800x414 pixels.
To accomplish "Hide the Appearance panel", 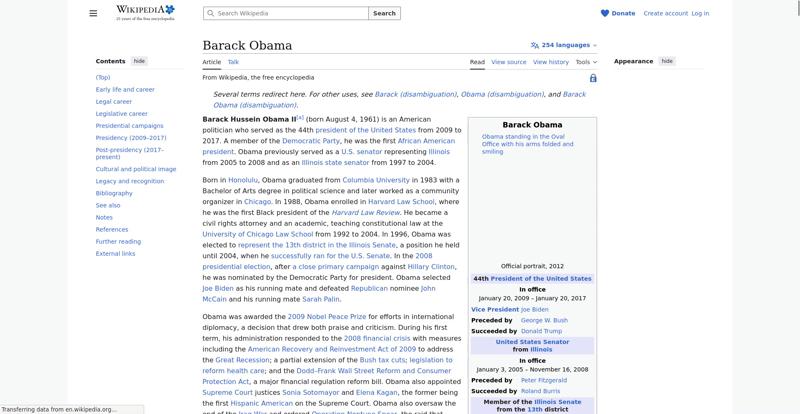I will 667,61.
